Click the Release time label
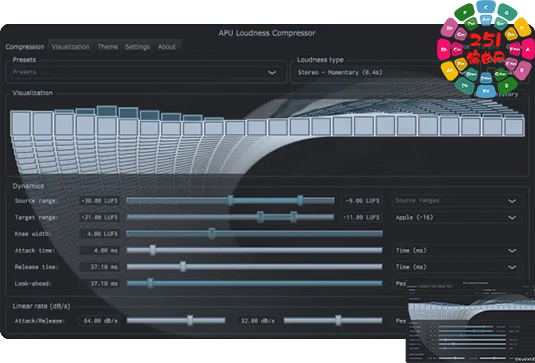The width and height of the screenshot is (535, 363). [36, 267]
